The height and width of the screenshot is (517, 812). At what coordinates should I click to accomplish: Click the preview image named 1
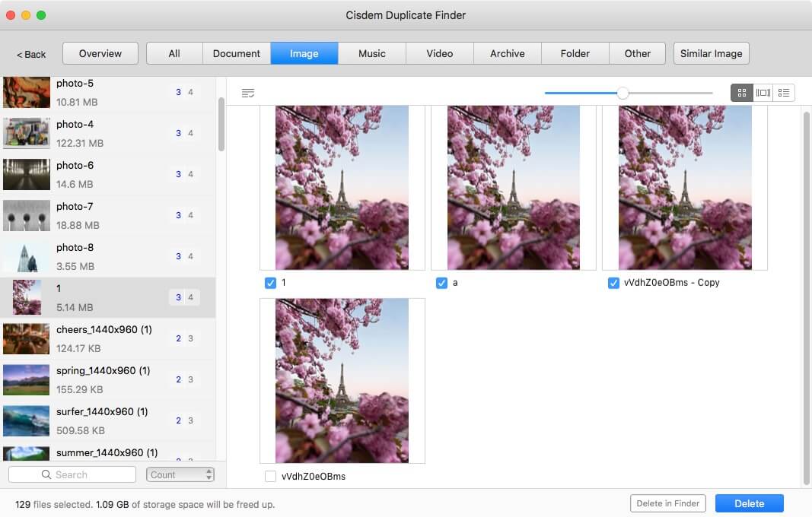tap(342, 188)
